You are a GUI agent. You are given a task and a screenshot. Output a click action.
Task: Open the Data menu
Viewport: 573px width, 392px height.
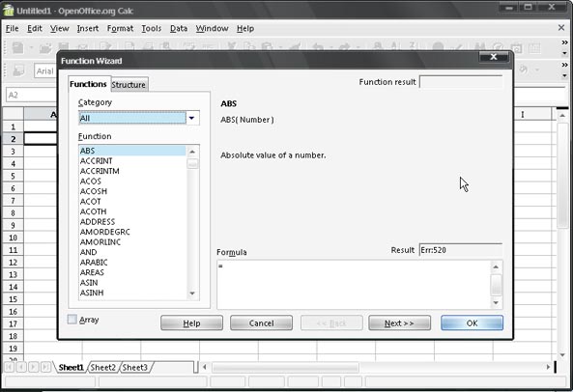(x=179, y=28)
